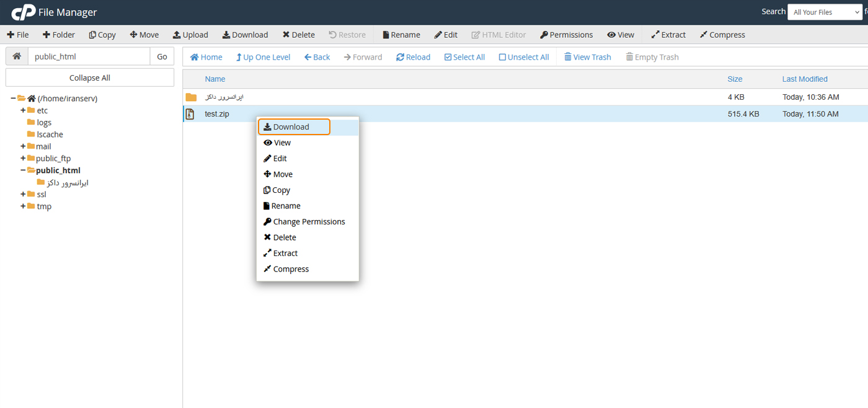Expand the etc folder in tree
This screenshot has width=868, height=408.
click(x=23, y=110)
